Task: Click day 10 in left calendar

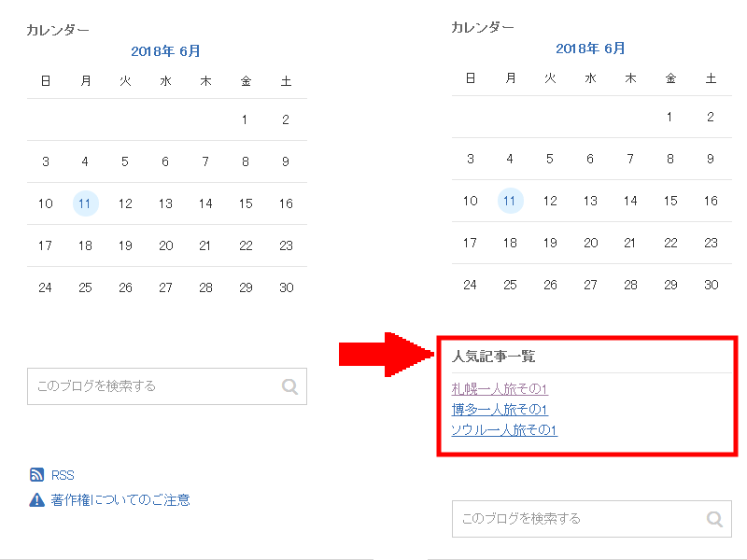Action: click(45, 203)
